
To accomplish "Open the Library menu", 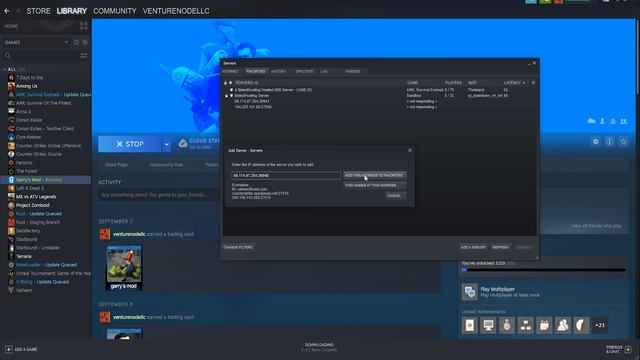I will (71, 11).
